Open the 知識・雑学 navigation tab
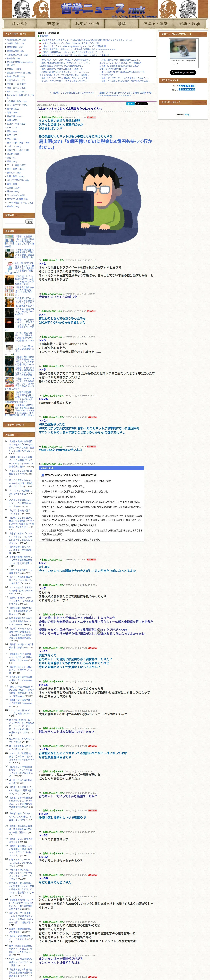 189,24
